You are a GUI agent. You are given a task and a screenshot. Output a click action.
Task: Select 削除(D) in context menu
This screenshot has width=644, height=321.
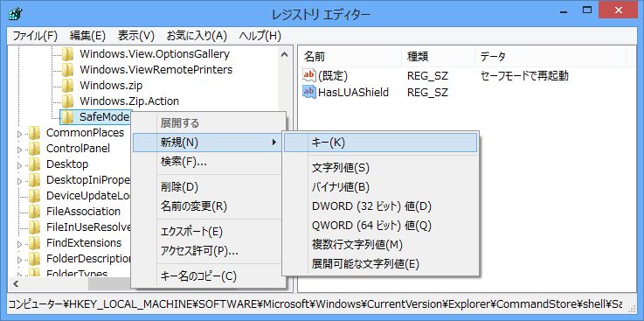tap(207, 187)
